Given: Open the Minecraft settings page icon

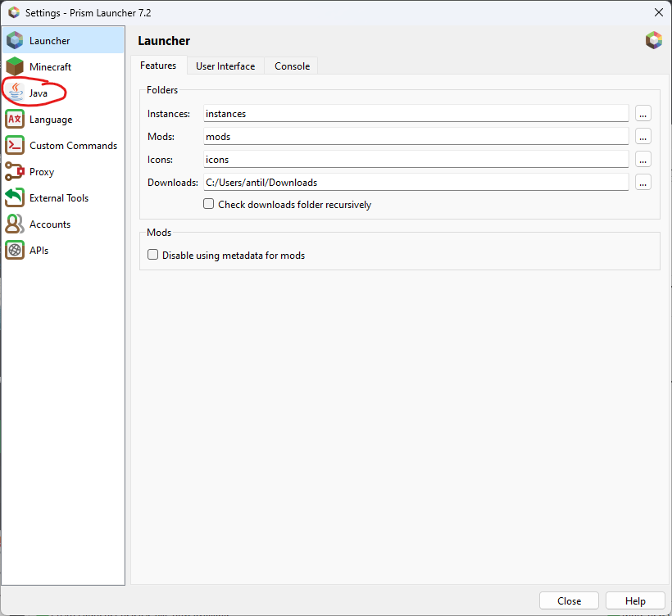Looking at the screenshot, I should coord(15,66).
